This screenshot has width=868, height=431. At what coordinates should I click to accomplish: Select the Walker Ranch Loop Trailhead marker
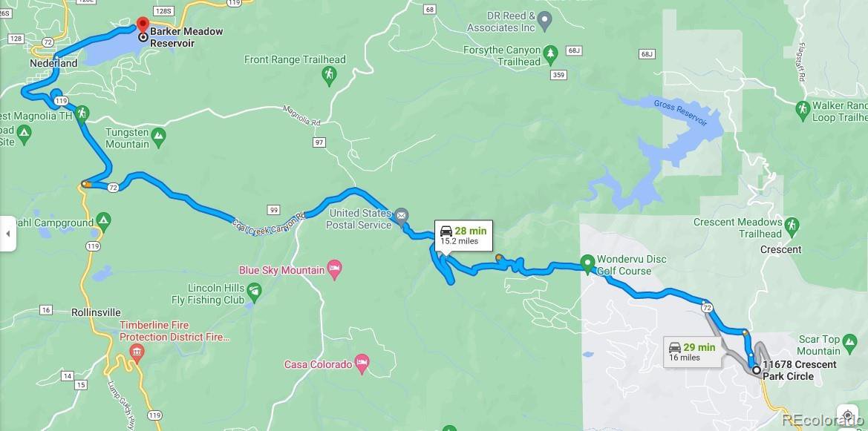click(803, 110)
